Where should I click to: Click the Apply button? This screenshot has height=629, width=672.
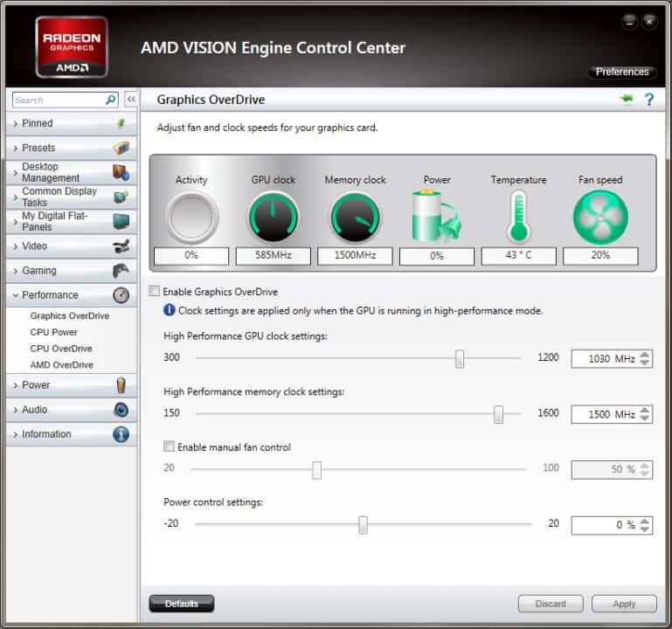tap(624, 604)
